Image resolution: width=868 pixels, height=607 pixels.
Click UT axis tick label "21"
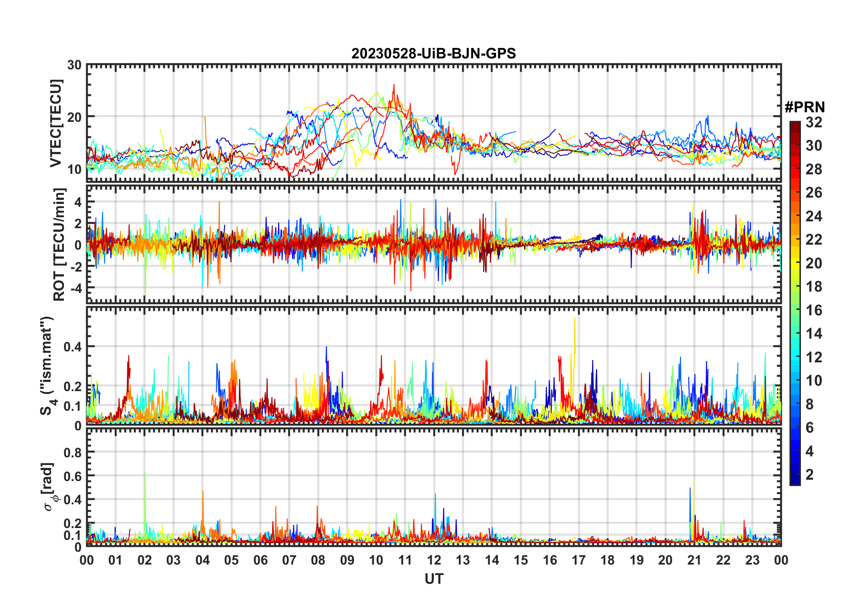click(x=694, y=560)
